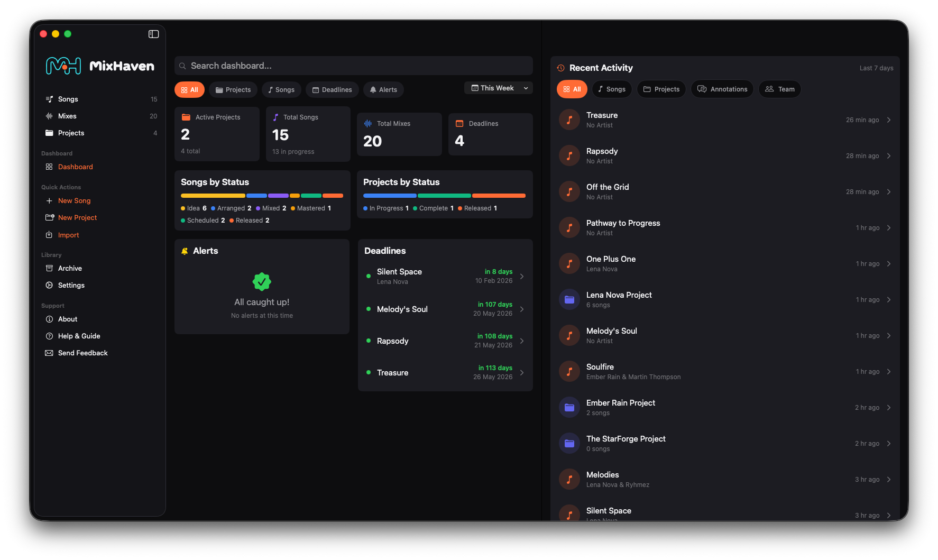Viewport: 938px width, 560px height.
Task: Select the Team tab in Recent Activity
Action: (x=780, y=89)
